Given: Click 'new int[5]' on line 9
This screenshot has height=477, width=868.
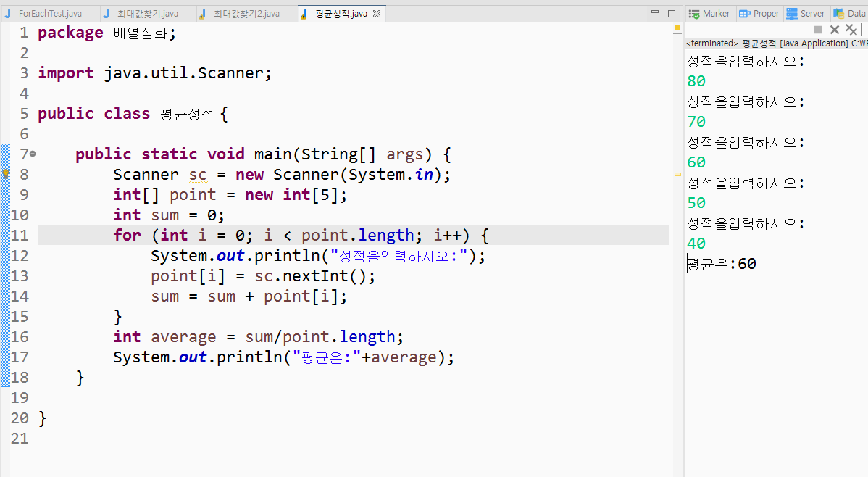Looking at the screenshot, I should point(291,195).
